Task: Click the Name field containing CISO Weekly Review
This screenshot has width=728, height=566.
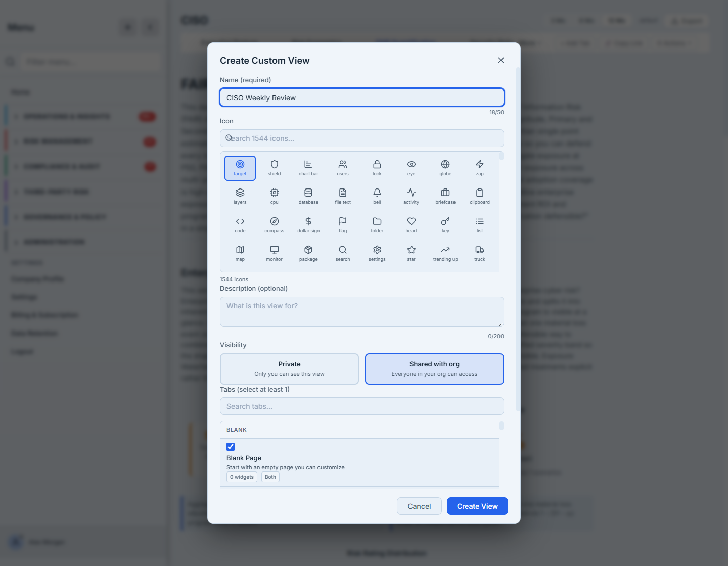Action: coord(362,98)
